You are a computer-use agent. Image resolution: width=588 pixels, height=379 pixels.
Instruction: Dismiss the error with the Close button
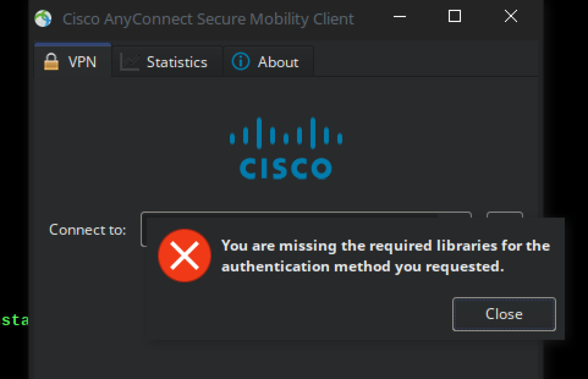point(504,314)
